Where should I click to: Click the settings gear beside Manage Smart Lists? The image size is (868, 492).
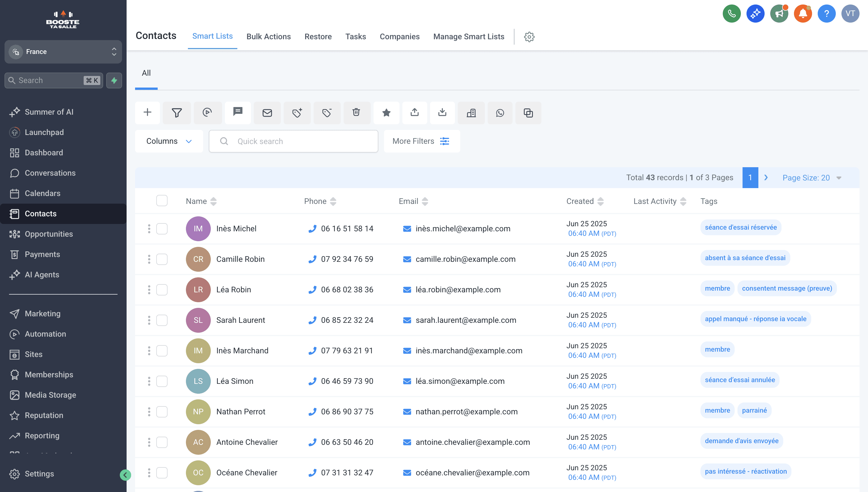[x=529, y=37]
